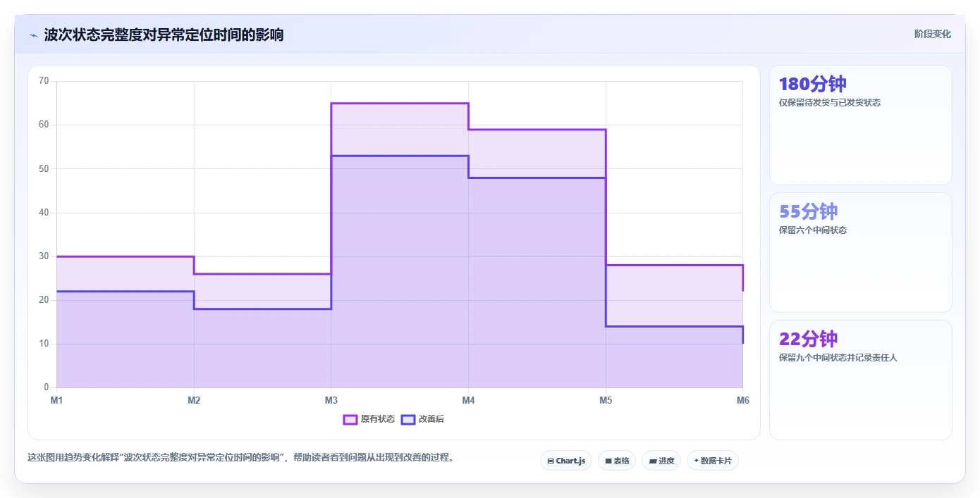This screenshot has height=498, width=980.
Task: Click the 22分钟 value
Action: 808,339
